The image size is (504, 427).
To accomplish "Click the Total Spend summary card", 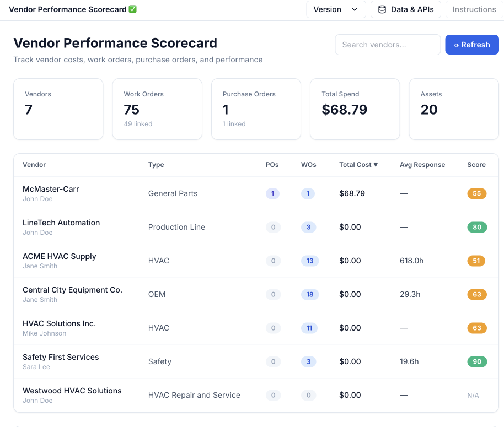I will click(x=355, y=109).
